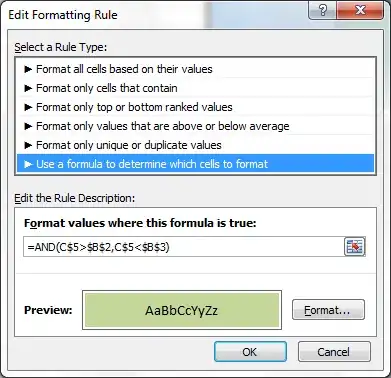Choose "Format only top or bottom ranked values"

[196, 107]
